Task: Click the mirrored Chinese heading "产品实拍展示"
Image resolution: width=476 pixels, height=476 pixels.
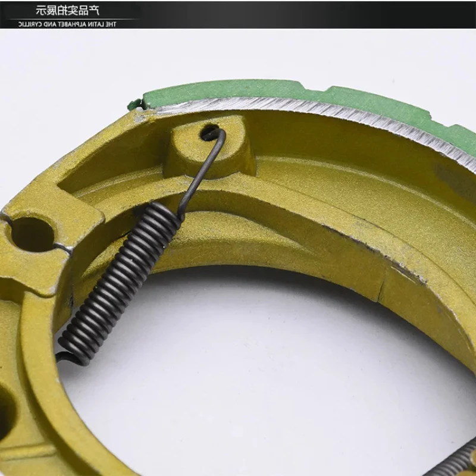Action: click(x=67, y=10)
